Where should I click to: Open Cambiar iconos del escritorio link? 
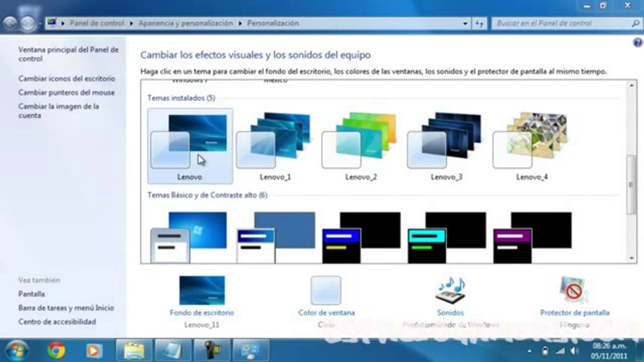pyautogui.click(x=66, y=78)
